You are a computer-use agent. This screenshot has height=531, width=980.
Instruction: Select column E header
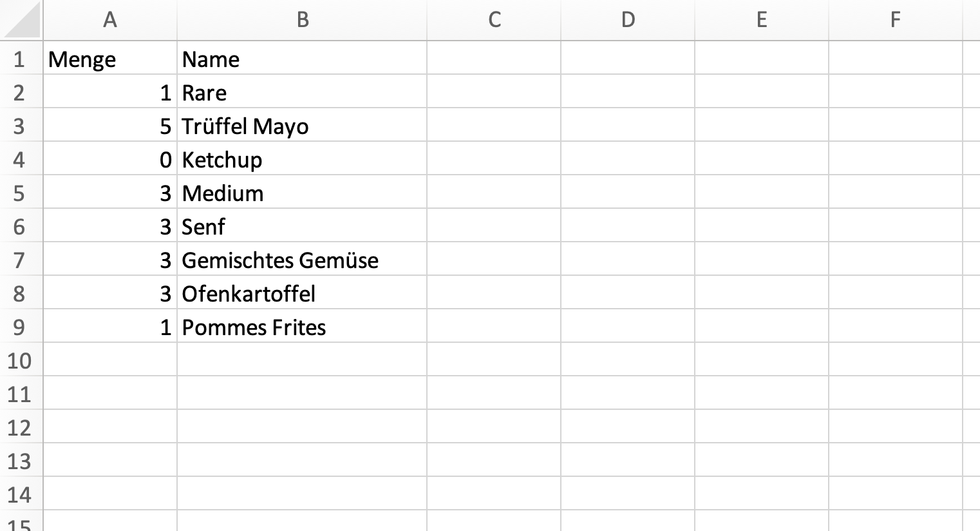(762, 20)
